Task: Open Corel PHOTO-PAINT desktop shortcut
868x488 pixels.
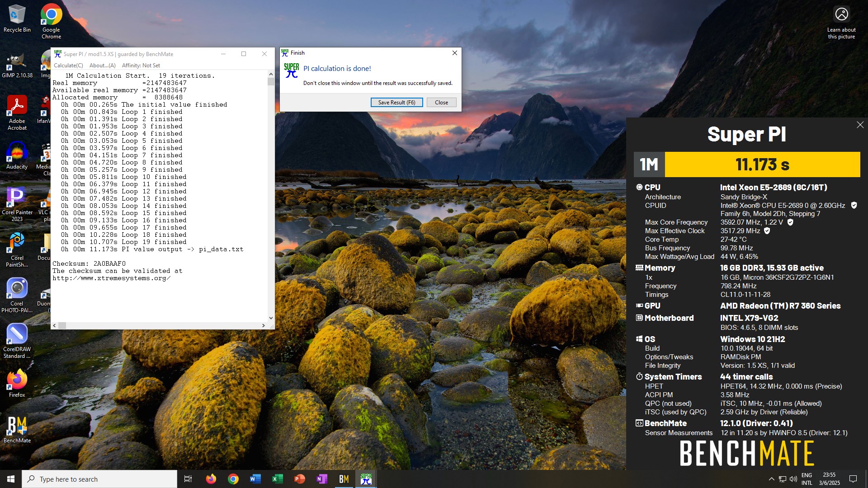Action: pos(17,295)
